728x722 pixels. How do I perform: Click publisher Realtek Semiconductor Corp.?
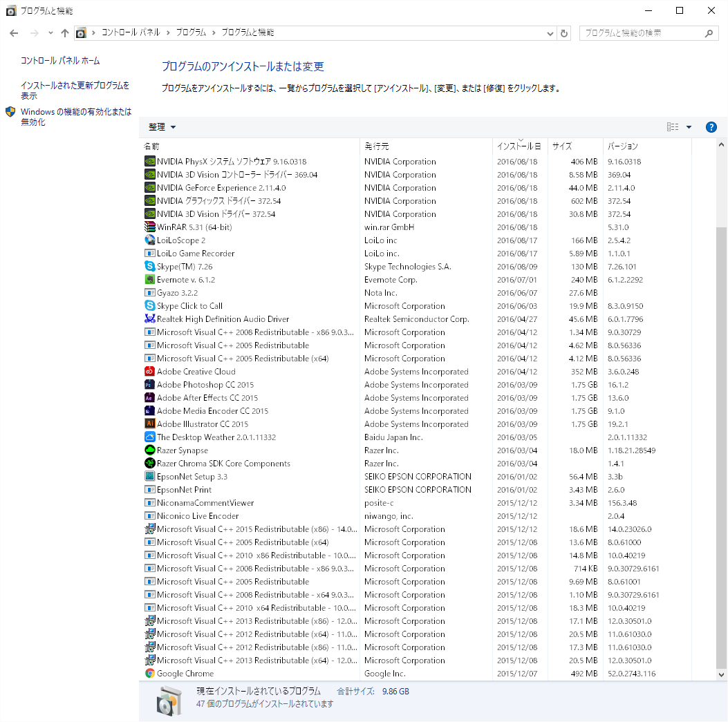pyautogui.click(x=416, y=319)
